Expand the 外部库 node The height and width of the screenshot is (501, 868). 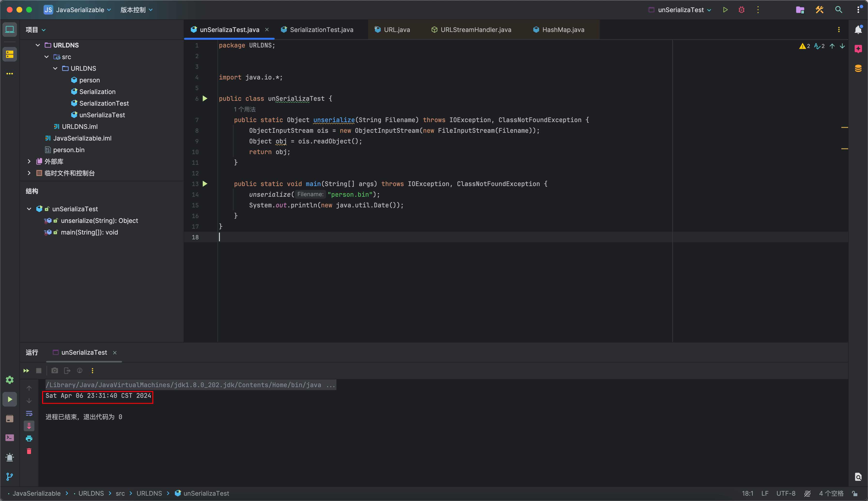(29, 161)
